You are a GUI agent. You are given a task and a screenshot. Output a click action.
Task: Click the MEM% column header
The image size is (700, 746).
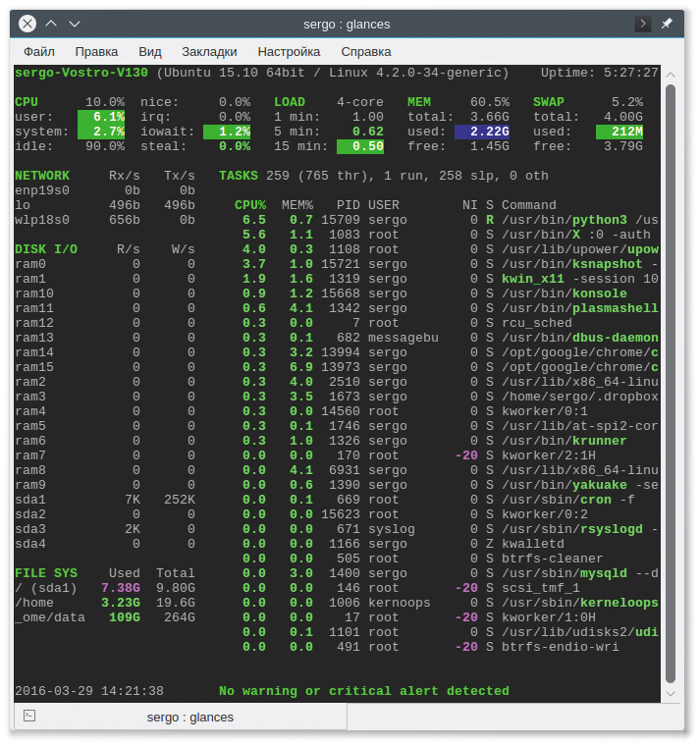pyautogui.click(x=297, y=205)
